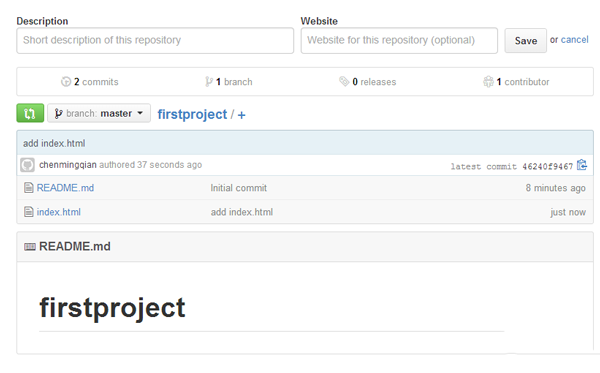Click the branch fork icon in stats bar

pos(209,81)
